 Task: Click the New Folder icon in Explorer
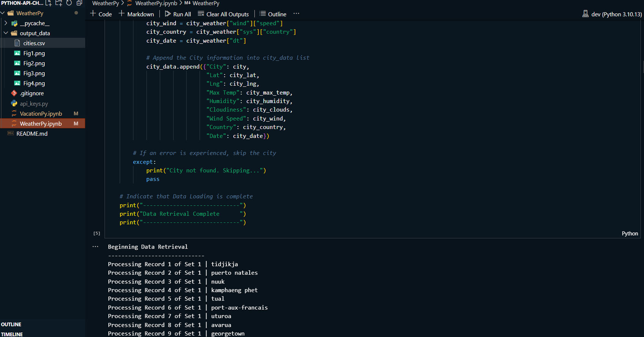59,3
